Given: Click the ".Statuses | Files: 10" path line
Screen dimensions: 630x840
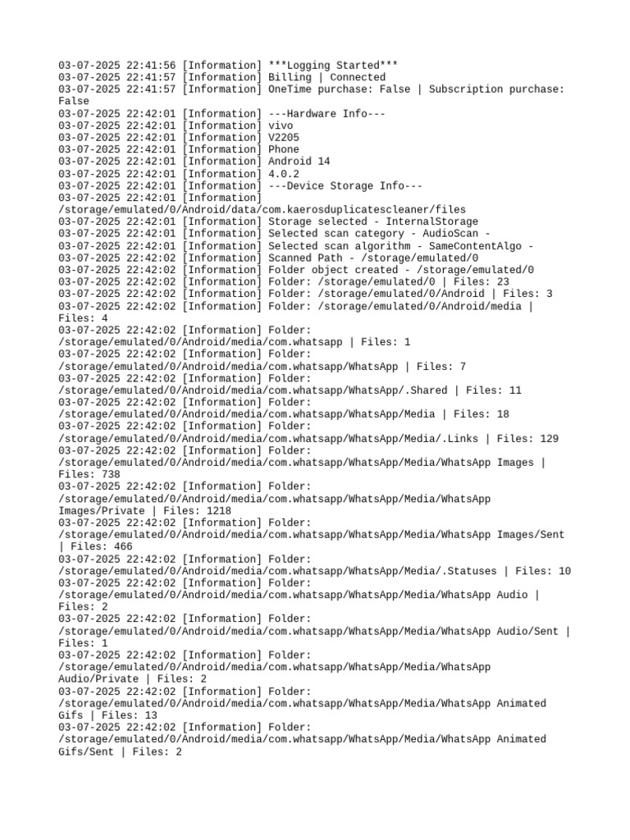Looking at the screenshot, I should (x=314, y=571).
